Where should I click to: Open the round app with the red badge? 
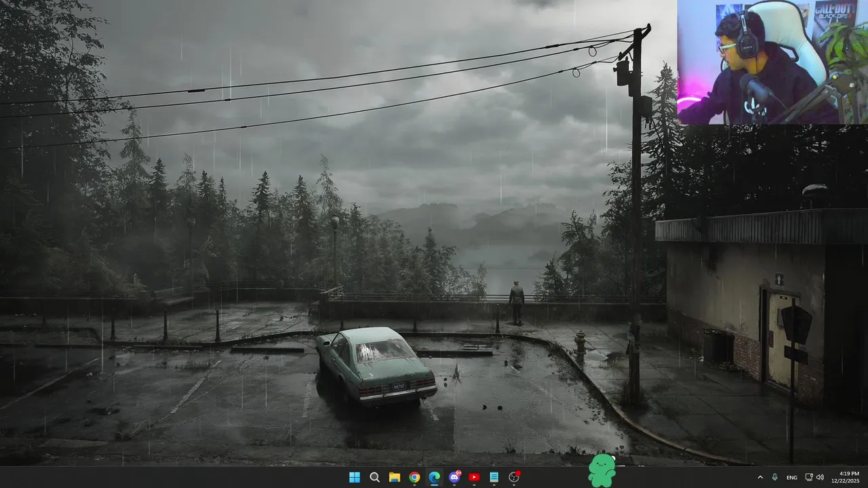(514, 477)
